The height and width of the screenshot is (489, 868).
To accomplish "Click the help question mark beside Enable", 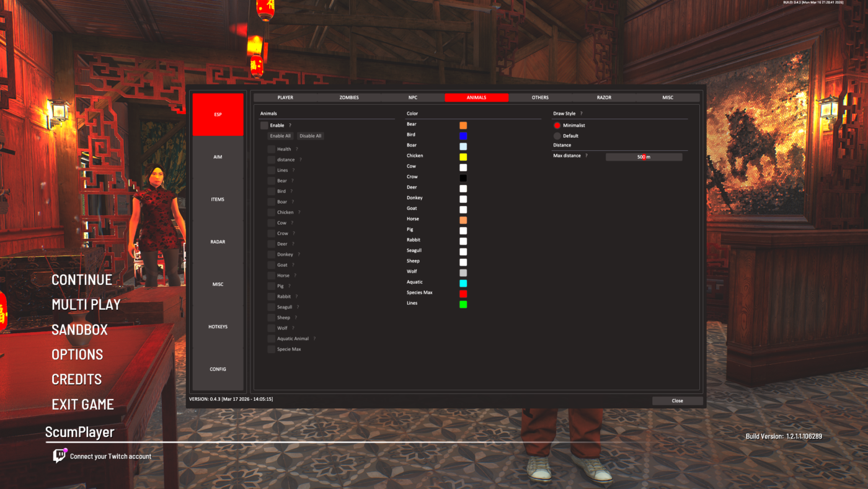I will [290, 125].
